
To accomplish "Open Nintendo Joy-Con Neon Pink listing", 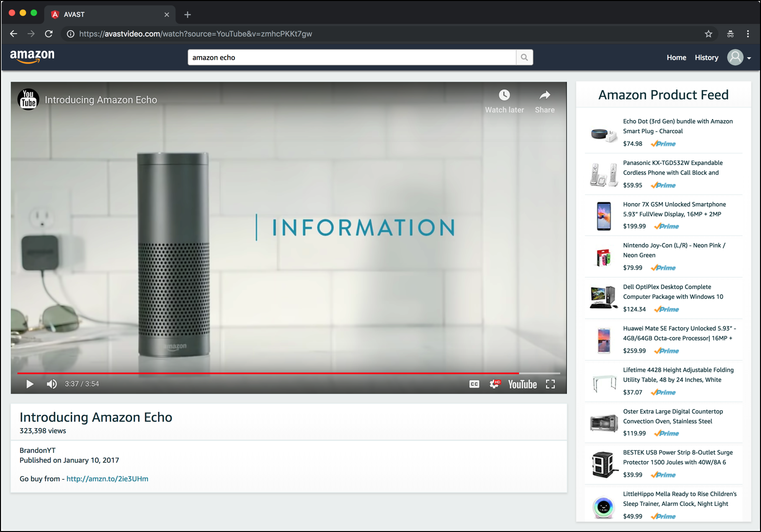I will [674, 250].
